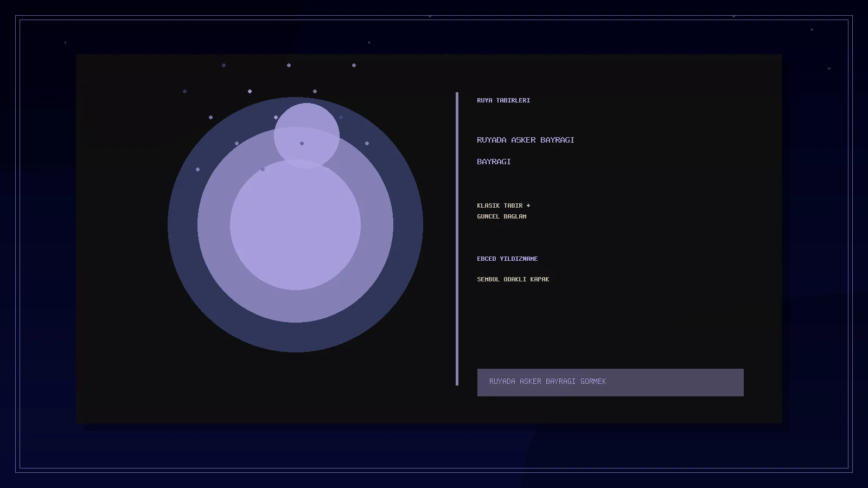
Task: Click the dot just inside the innermost circle's upper-left edge
Action: [263, 169]
